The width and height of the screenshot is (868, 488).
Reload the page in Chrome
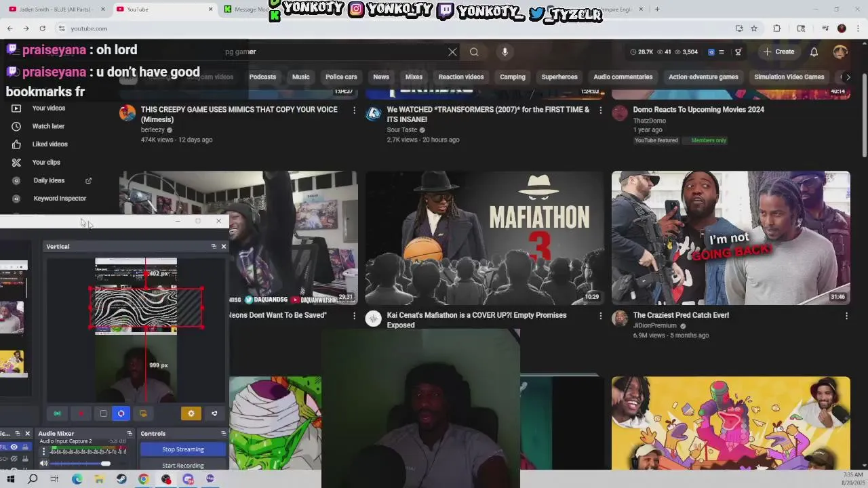tap(42, 28)
